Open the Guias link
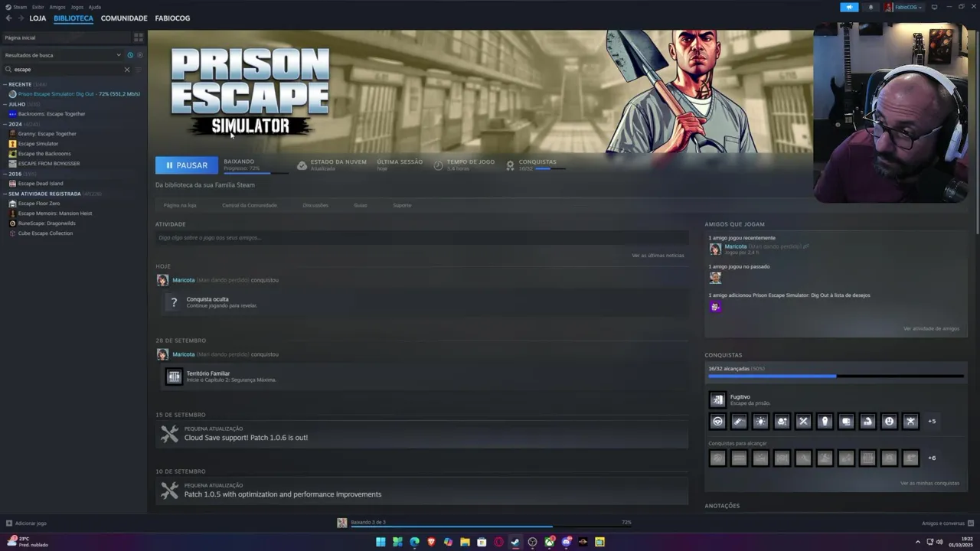Viewport: 980px width, 551px height. (361, 205)
